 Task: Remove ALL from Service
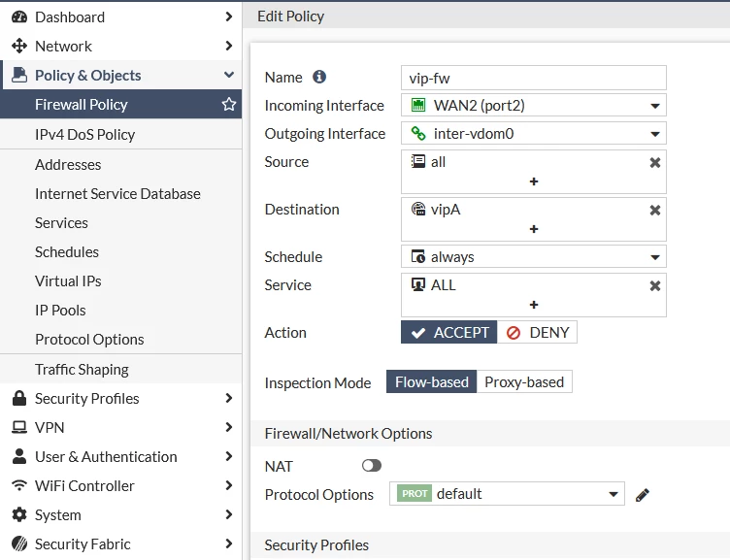pos(654,285)
